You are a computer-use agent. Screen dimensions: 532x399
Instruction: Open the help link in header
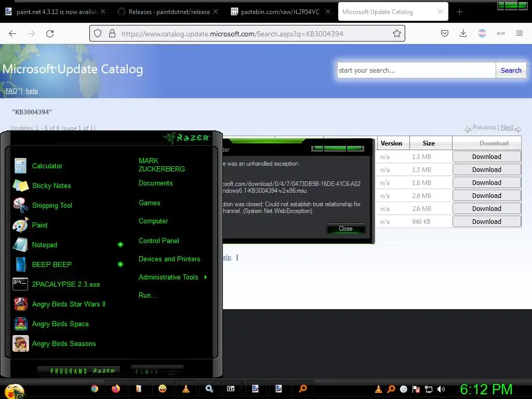[32, 91]
